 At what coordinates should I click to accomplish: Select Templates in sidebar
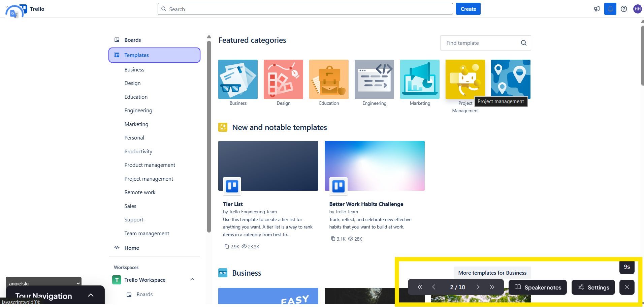(x=154, y=55)
